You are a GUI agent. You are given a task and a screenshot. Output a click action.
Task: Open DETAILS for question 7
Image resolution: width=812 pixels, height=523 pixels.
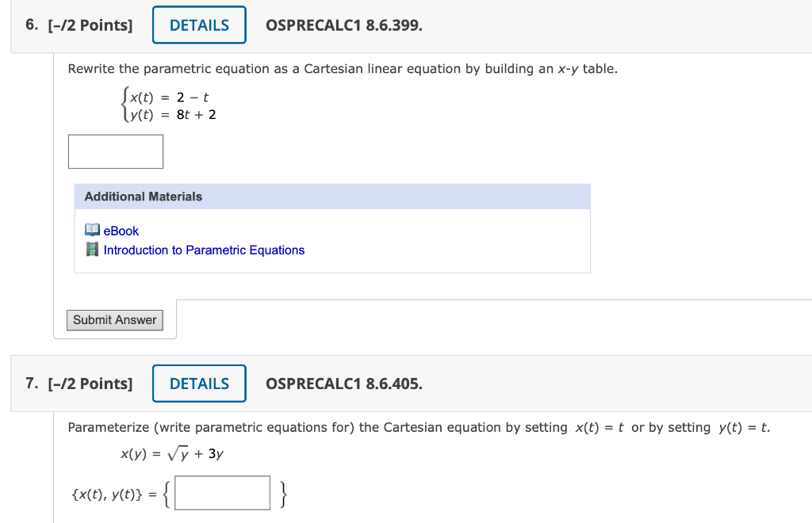(198, 383)
